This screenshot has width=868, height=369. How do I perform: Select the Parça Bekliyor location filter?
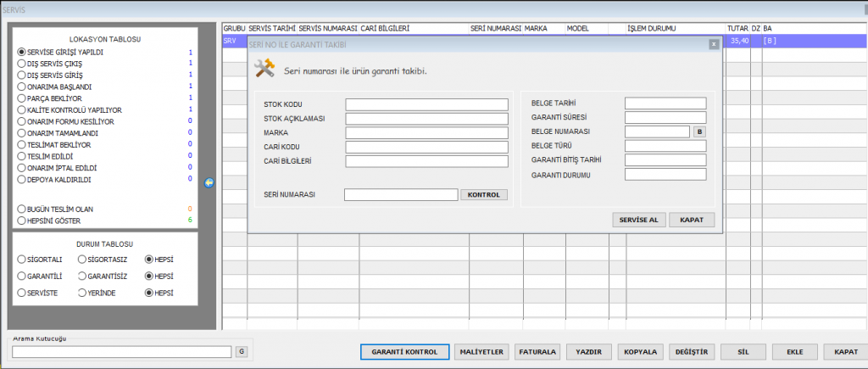[x=21, y=98]
